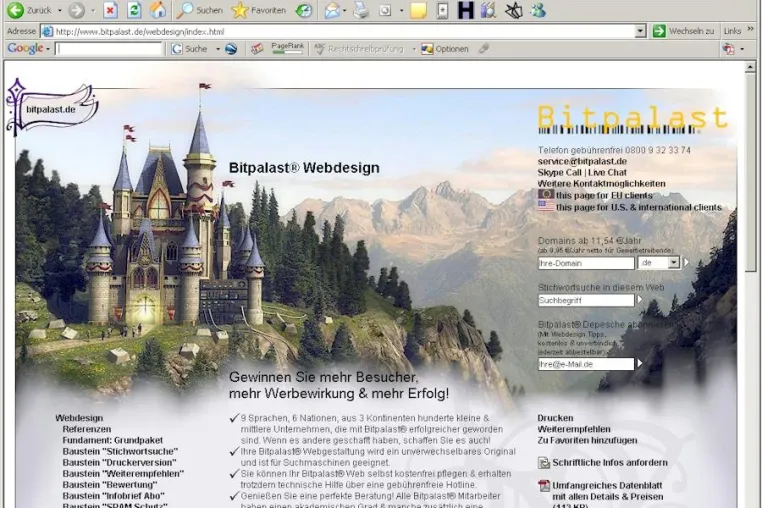Open the Referenzen menu item
Screen dimensions: 762x508
87,429
